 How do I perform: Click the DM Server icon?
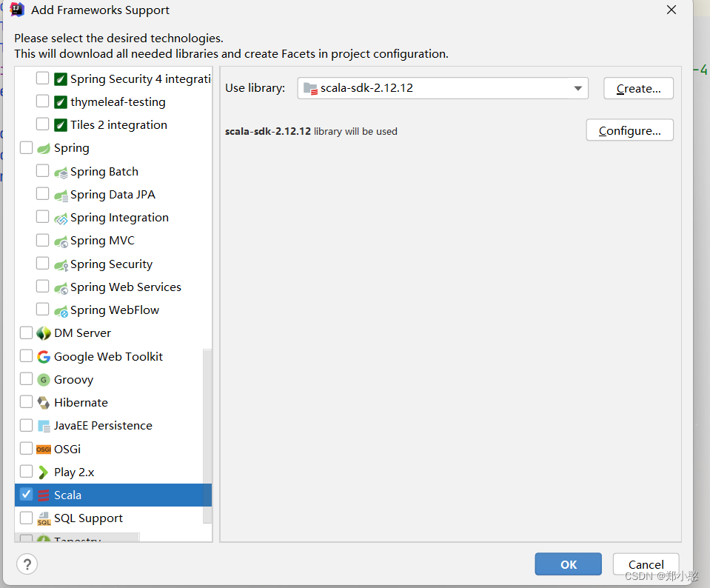point(44,333)
